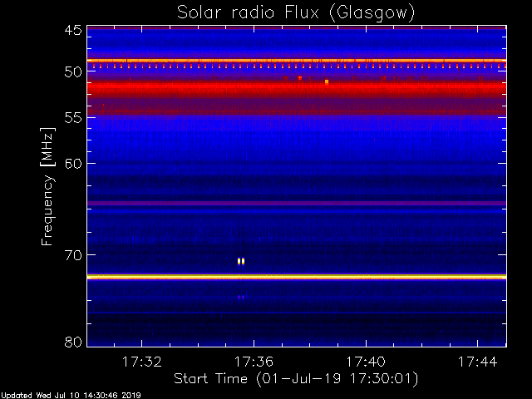Click the 'Updated Wed Jul 10 14:30:46 2019' text

coord(71,396)
